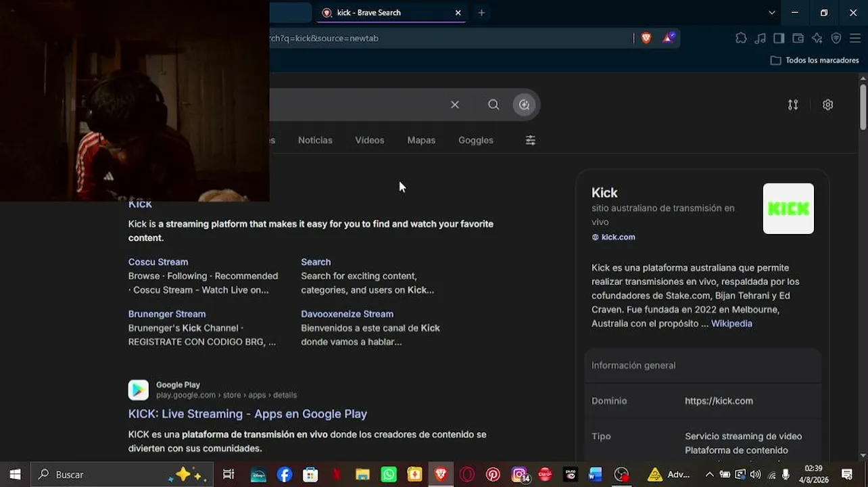Click the green Kick logo thumbnail
The width and height of the screenshot is (868, 487).
788,209
